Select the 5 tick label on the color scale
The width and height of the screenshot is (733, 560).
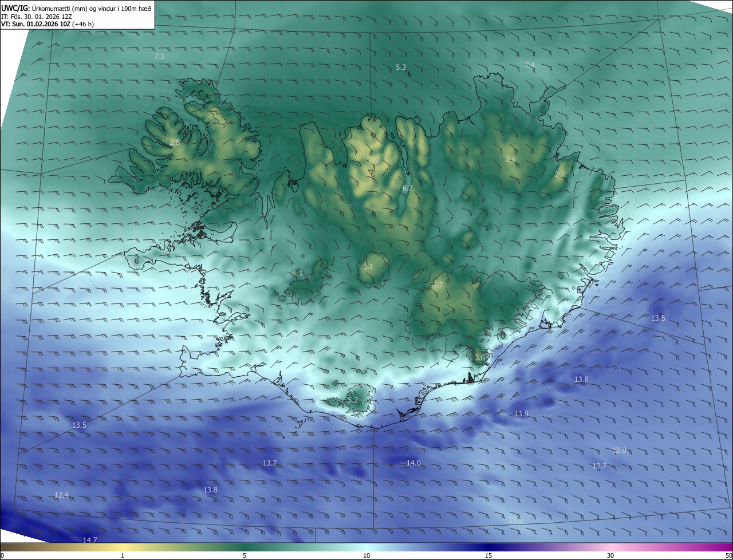click(x=245, y=555)
